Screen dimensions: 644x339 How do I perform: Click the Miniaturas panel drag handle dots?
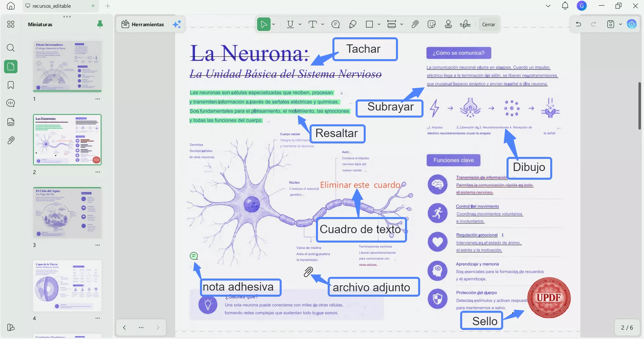[x=67, y=16]
